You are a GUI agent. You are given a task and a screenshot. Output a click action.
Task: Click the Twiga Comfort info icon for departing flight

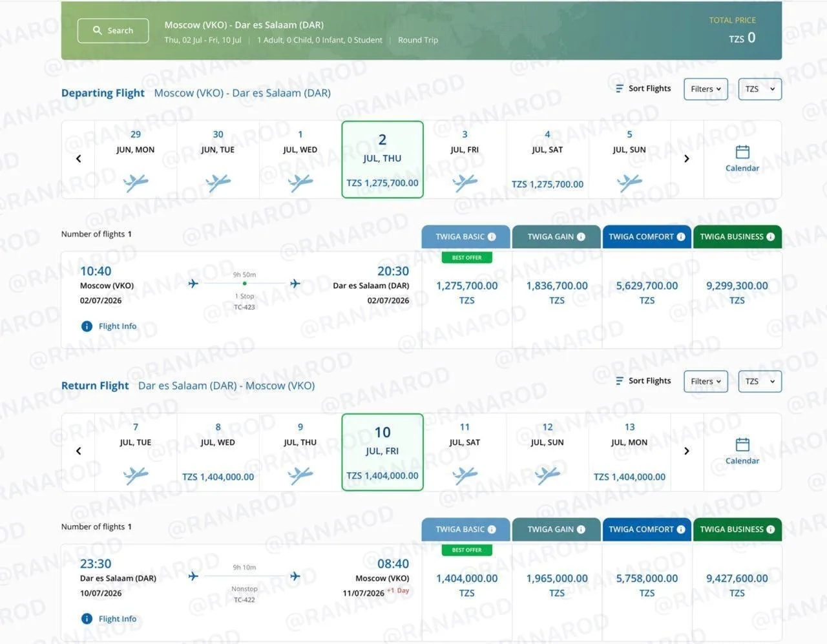point(680,237)
